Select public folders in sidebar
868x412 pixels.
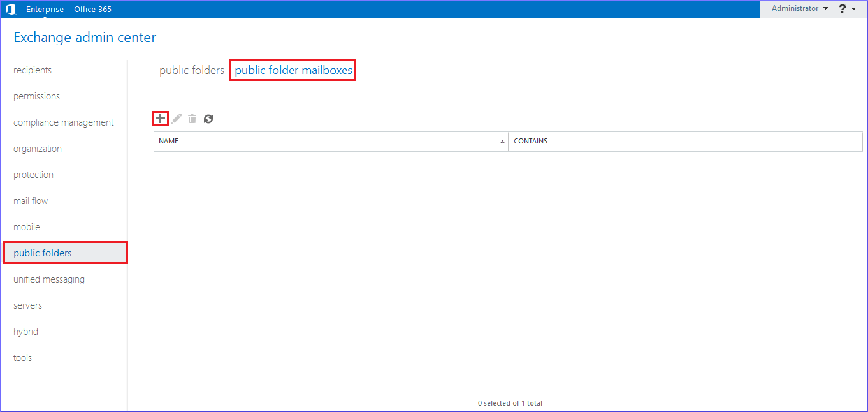[66, 253]
